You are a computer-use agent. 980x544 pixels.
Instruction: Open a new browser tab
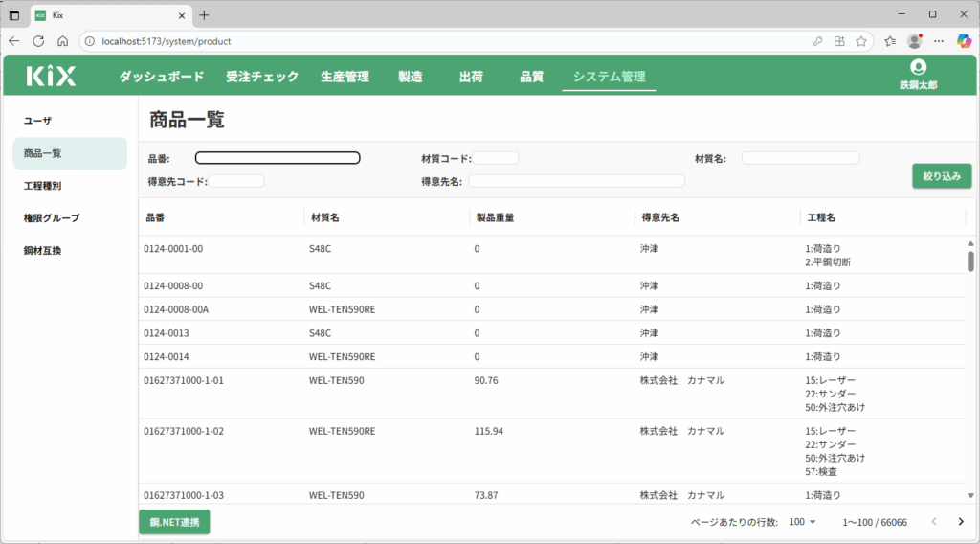[x=204, y=15]
